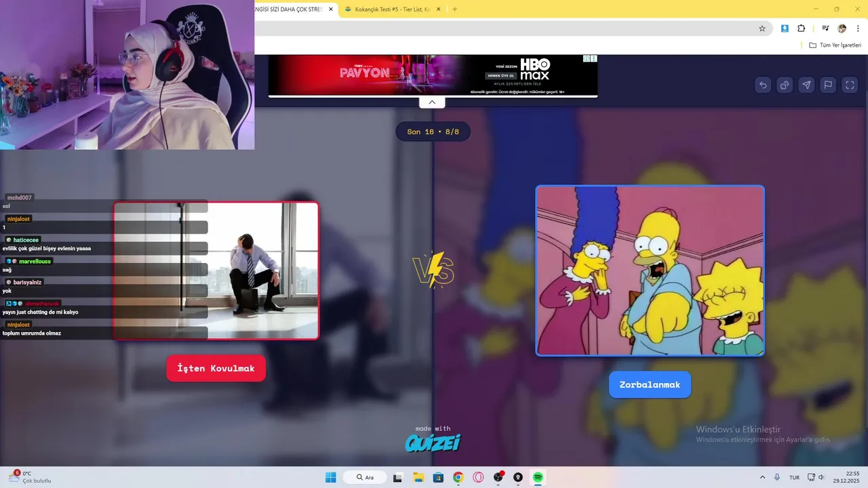868x488 pixels.
Task: Click the ad info icon on banner
Action: coord(587,59)
